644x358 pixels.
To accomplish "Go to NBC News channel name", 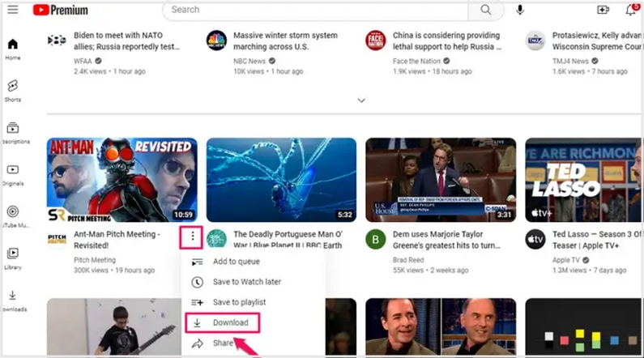I will tap(249, 62).
